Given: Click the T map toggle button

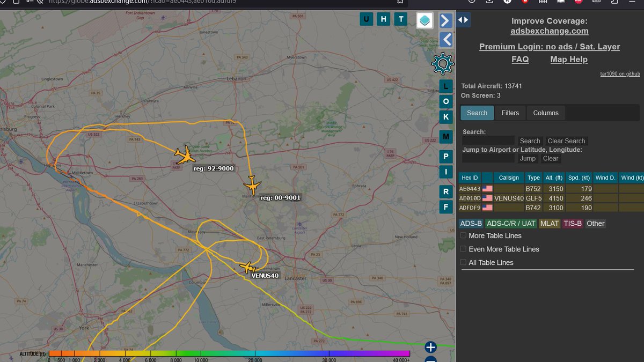Looking at the screenshot, I should [x=400, y=20].
